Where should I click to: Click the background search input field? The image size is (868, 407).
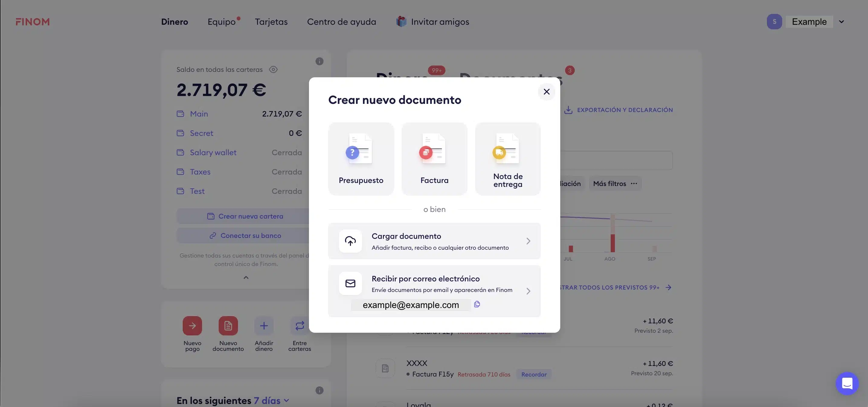pyautogui.click(x=616, y=160)
